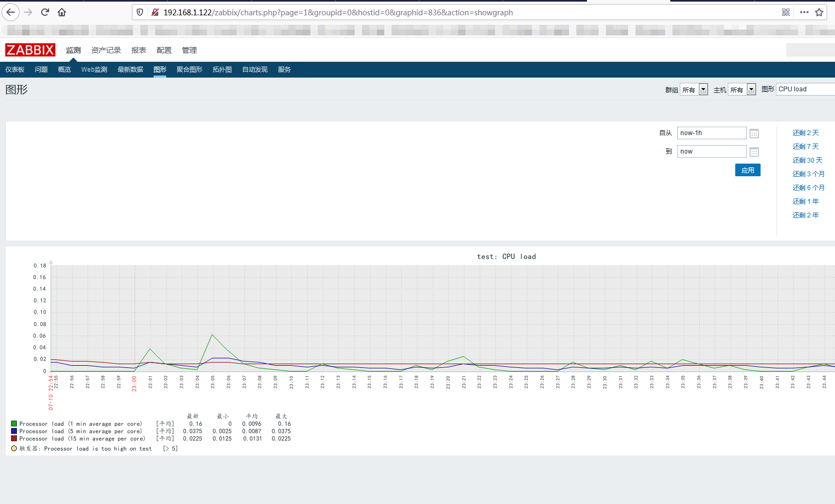Open the calendar picker for the From field
The height and width of the screenshot is (504, 835).
[x=754, y=134]
